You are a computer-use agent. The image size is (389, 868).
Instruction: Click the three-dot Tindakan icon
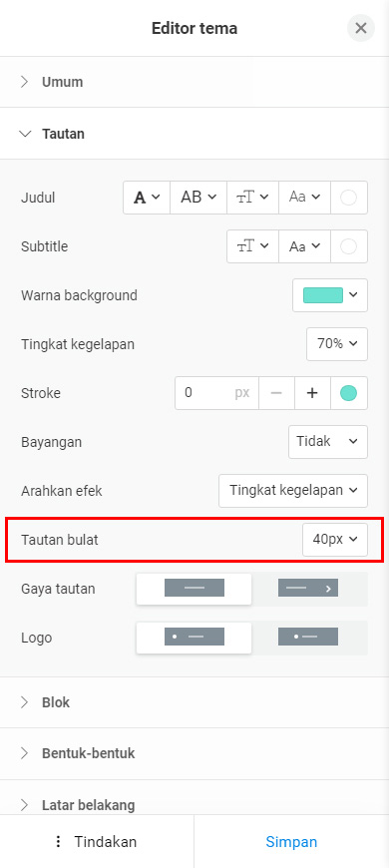tap(58, 842)
